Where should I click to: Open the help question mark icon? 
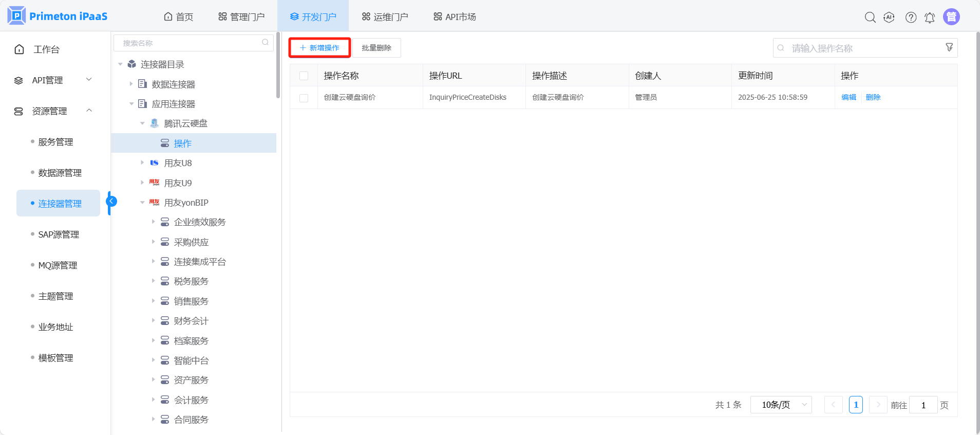pyautogui.click(x=911, y=17)
